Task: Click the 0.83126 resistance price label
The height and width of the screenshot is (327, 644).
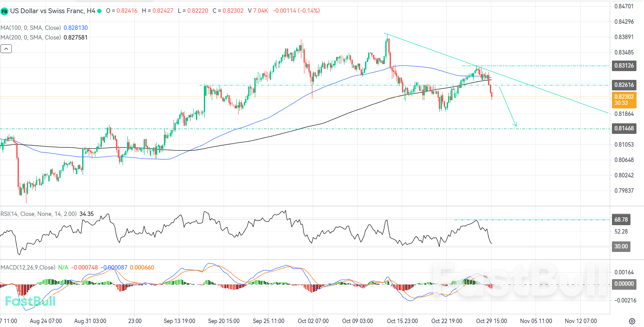Action: 623,66
